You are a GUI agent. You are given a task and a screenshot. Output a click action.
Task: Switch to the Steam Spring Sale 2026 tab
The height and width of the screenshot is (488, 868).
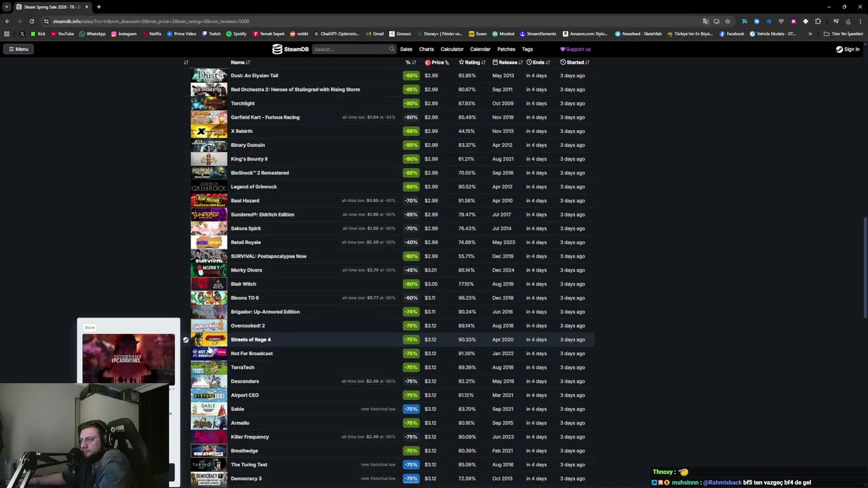point(52,7)
